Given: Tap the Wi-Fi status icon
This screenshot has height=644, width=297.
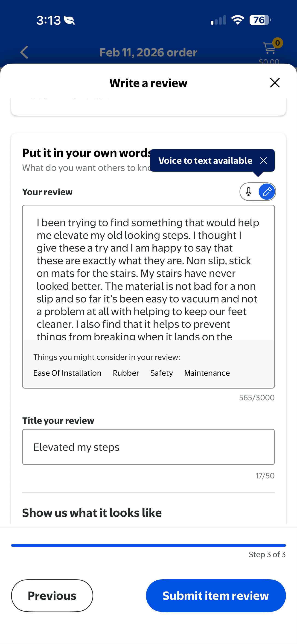Looking at the screenshot, I should click(x=238, y=20).
